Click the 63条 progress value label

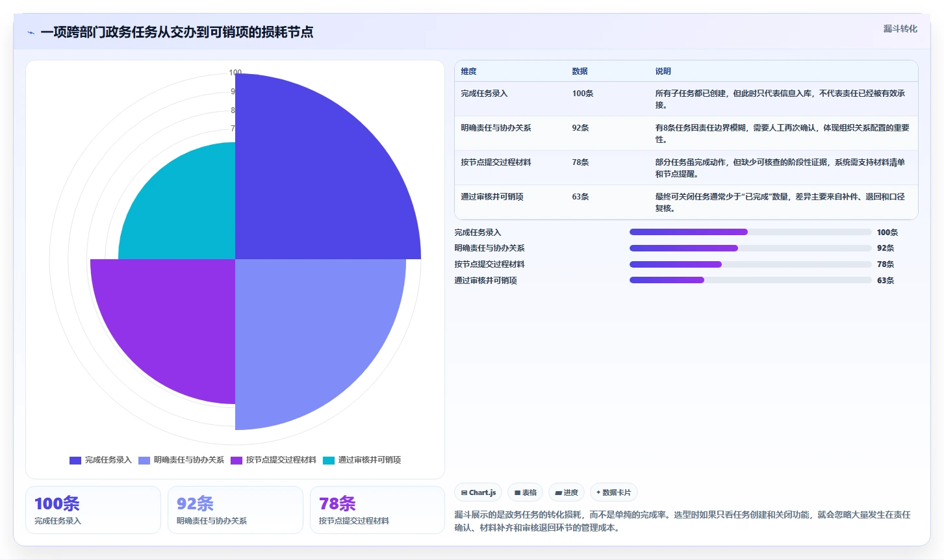(x=886, y=281)
